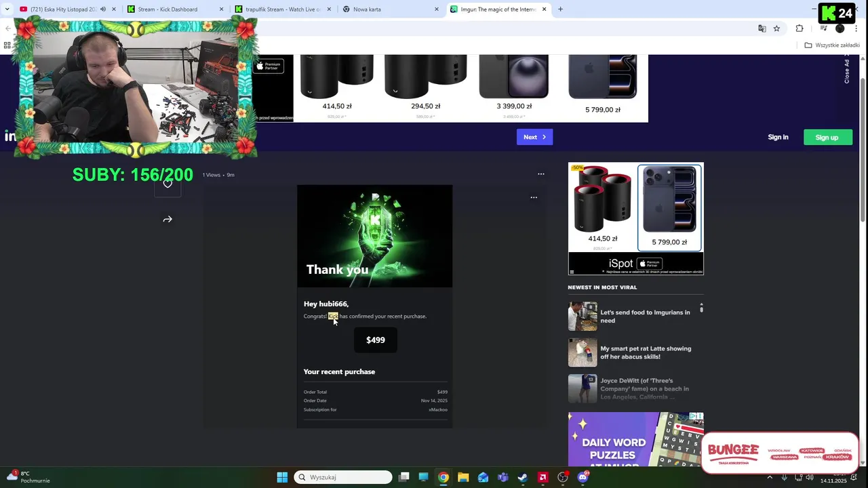Open the Windows Start menu
868x488 pixels.
(282, 477)
